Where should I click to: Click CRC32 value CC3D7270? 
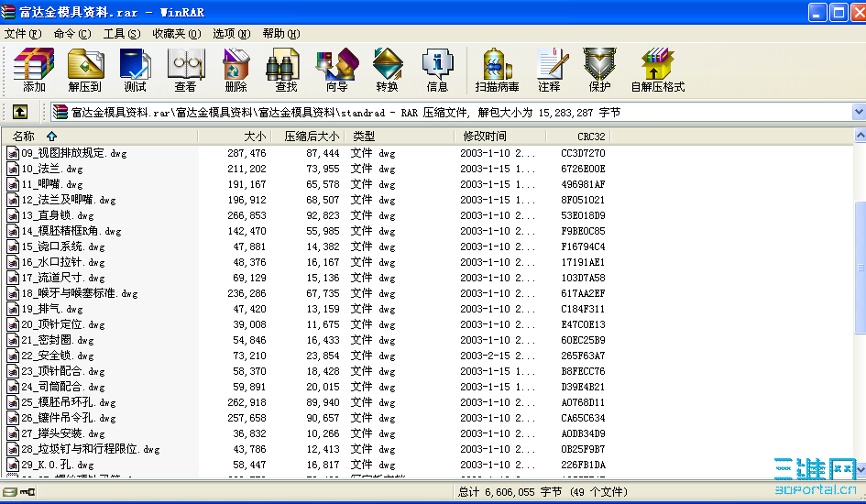[583, 153]
